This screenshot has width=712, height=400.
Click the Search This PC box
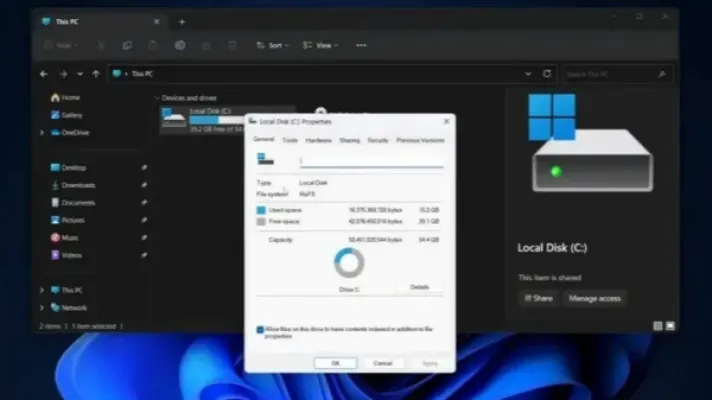click(617, 74)
